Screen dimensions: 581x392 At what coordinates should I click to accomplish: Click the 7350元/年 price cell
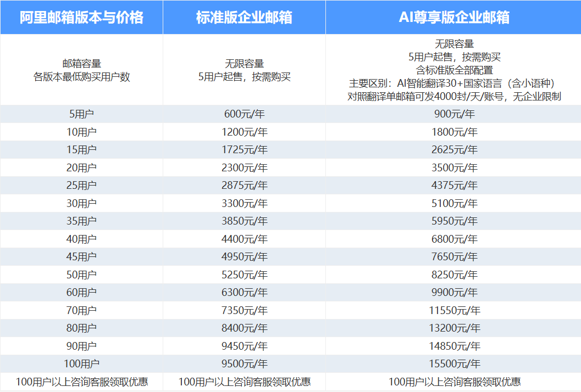[244, 310]
